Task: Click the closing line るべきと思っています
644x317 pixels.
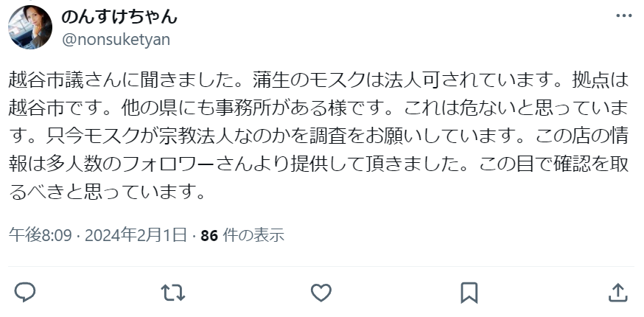Action: pos(102,192)
